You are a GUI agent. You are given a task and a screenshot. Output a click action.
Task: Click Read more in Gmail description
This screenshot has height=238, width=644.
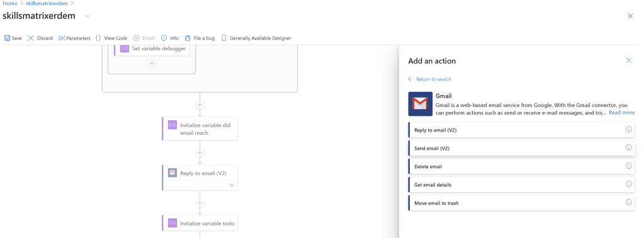pyautogui.click(x=621, y=112)
